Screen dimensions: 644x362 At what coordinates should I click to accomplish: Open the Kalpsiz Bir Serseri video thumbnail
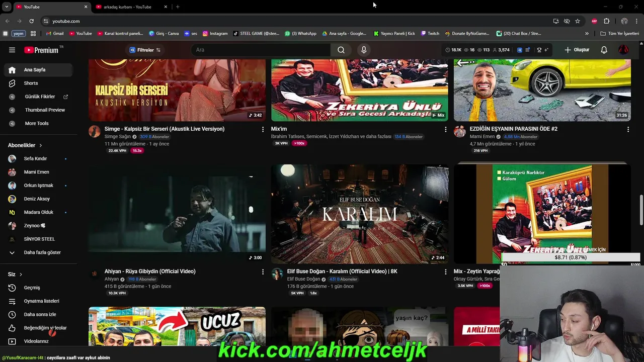pyautogui.click(x=177, y=90)
